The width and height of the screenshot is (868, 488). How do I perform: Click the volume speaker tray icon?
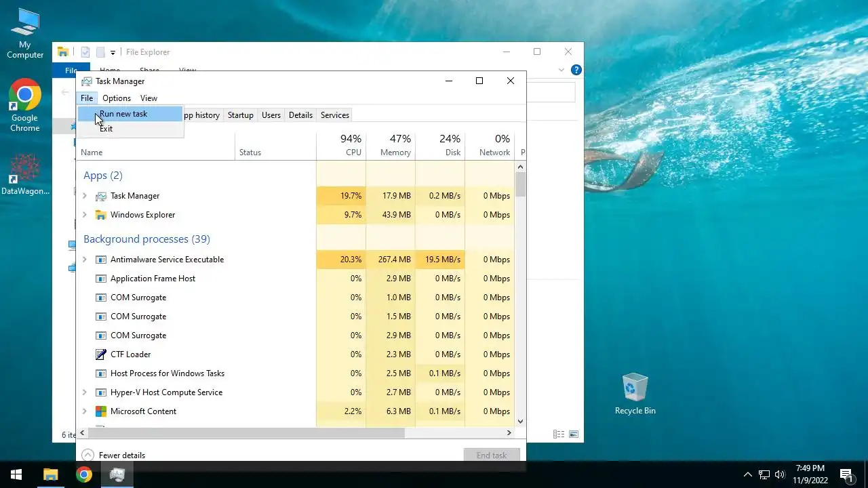point(780,474)
